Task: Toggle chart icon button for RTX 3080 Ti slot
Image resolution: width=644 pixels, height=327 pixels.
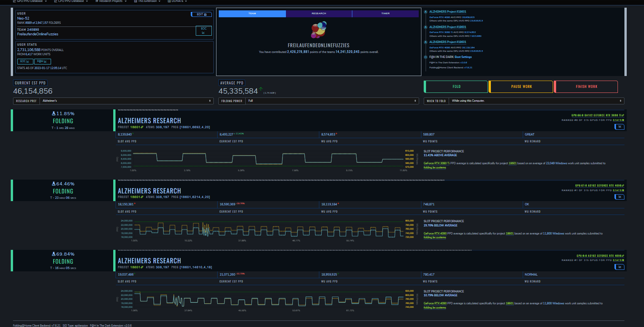Action: [x=619, y=127]
